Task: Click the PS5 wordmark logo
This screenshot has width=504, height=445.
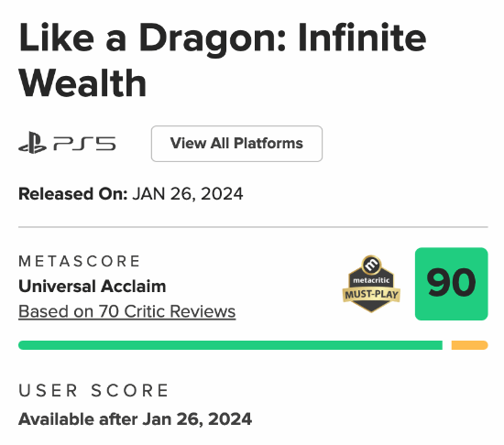Action: pos(84,144)
